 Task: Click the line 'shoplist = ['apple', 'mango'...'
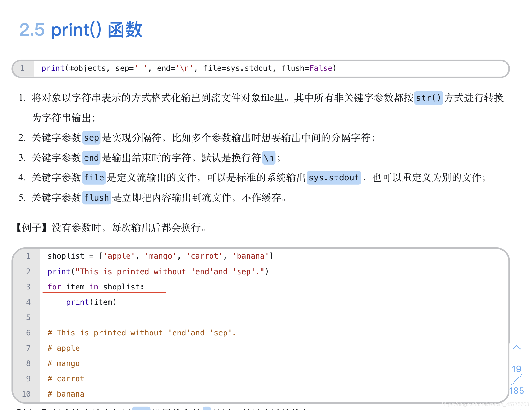160,256
